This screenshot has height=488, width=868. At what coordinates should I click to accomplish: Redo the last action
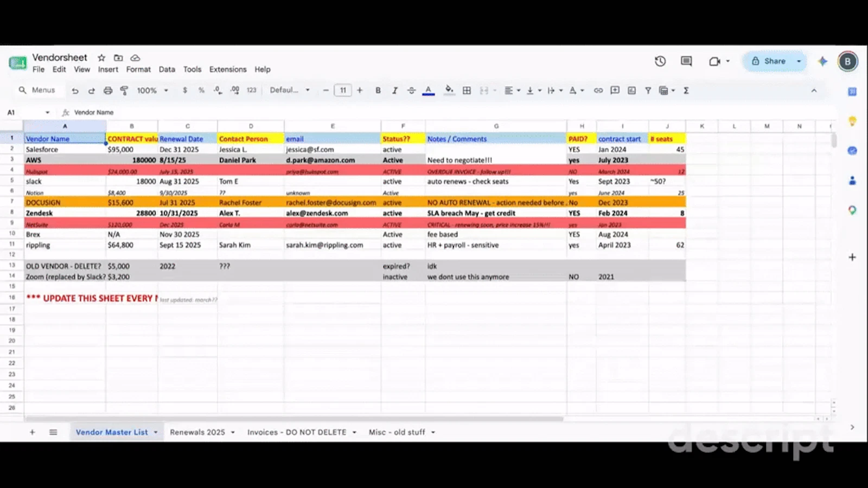91,91
